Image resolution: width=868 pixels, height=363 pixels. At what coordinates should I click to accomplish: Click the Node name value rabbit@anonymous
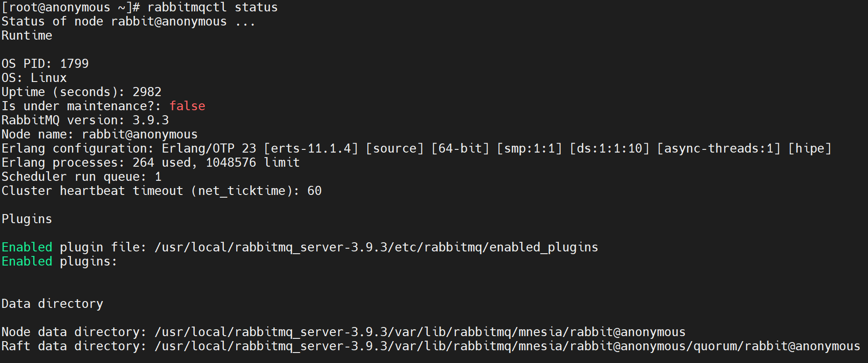139,134
